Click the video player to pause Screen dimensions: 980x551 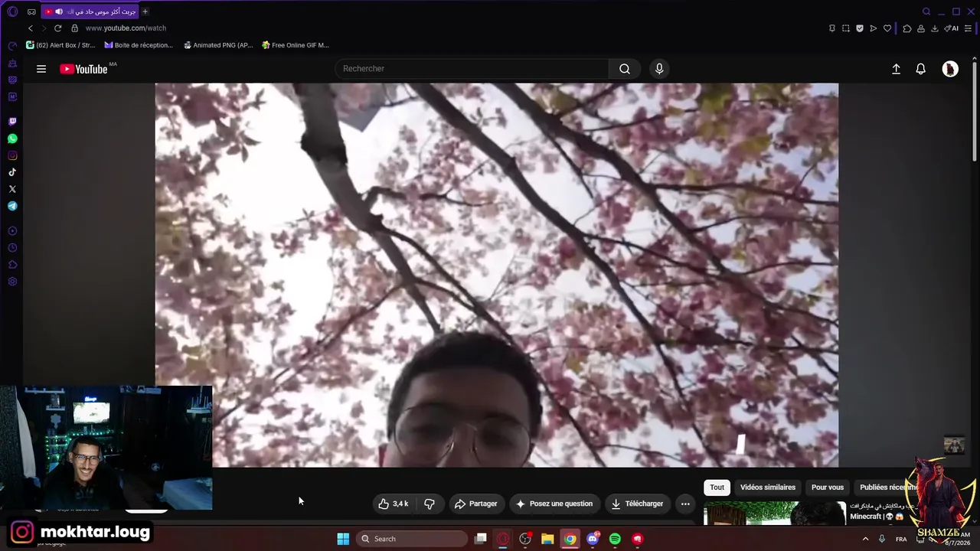[x=497, y=275]
